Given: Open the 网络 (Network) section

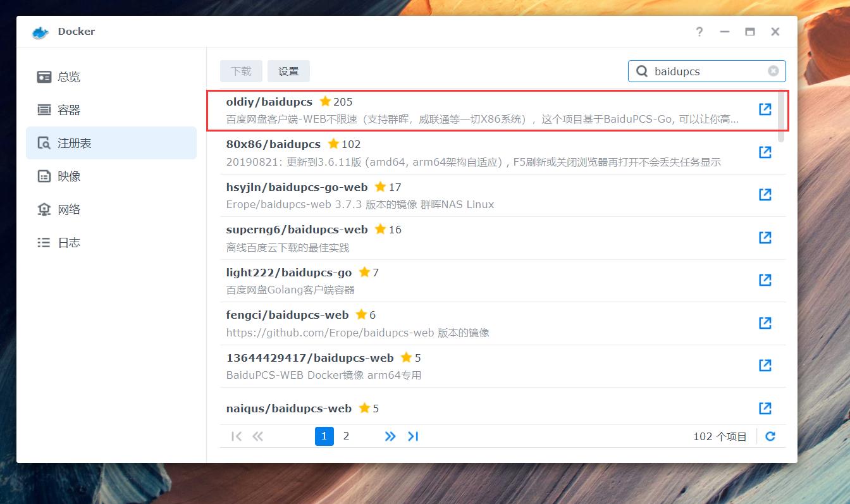Looking at the screenshot, I should tap(68, 209).
